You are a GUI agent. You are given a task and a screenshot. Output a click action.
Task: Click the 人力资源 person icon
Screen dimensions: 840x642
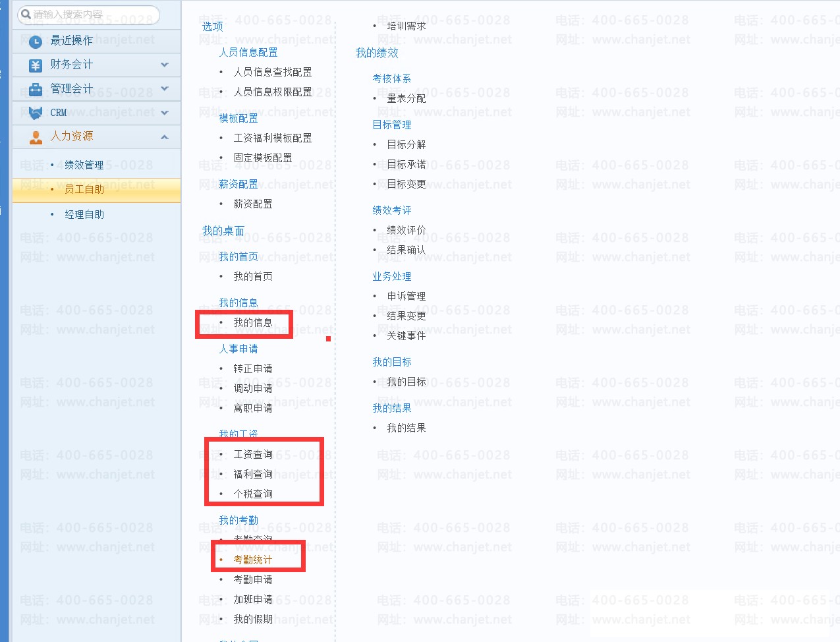click(36, 137)
